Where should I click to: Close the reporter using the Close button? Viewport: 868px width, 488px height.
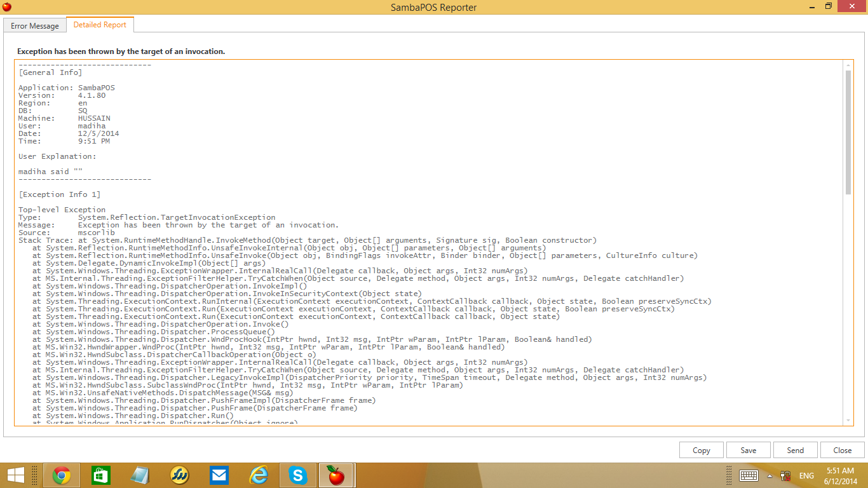pos(843,450)
